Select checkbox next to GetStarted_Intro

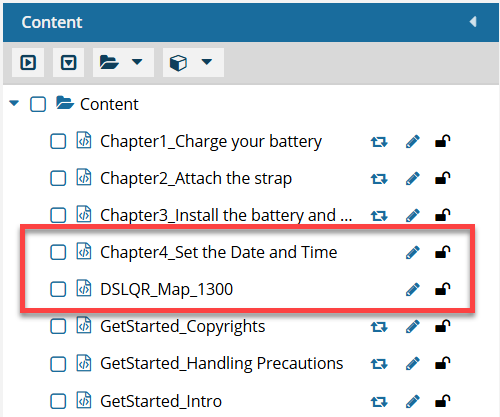point(58,401)
